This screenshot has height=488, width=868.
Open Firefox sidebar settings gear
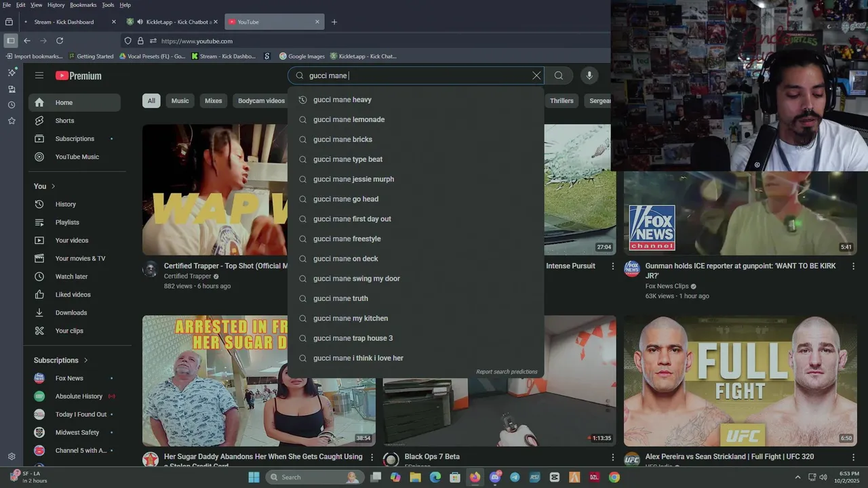click(12, 457)
